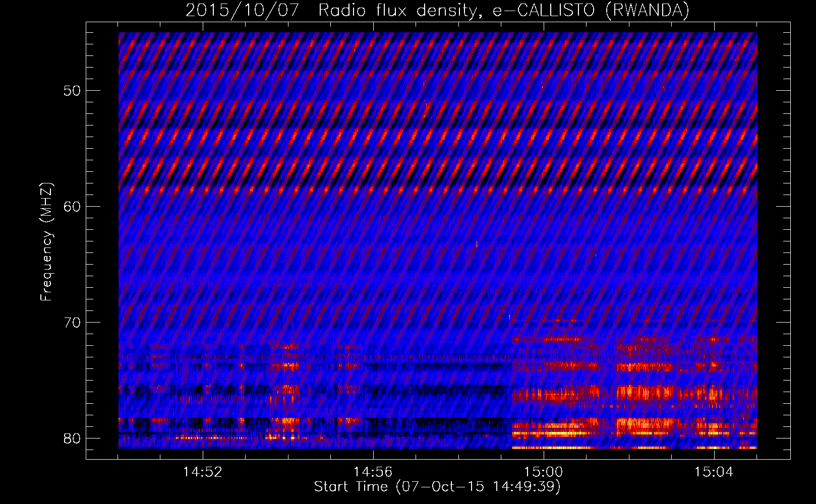Viewport: 816px width, 504px height.
Task: Click the Start Time axis label
Action: click(x=437, y=486)
